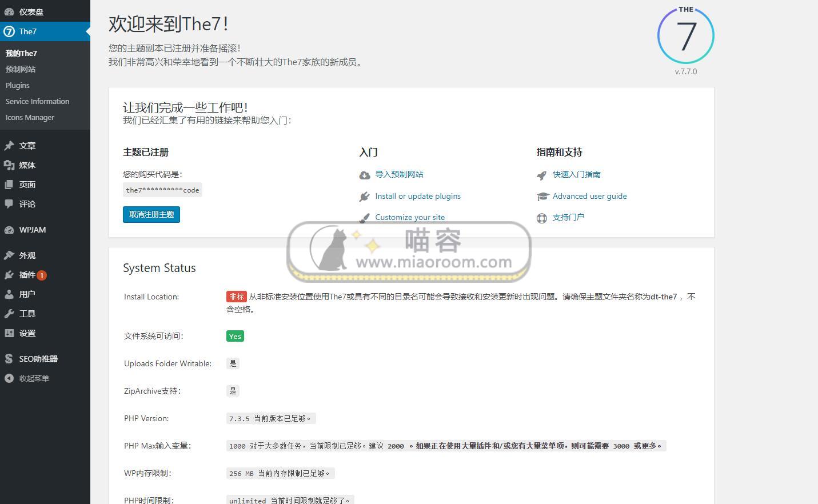Click the WPJAM gauge icon
This screenshot has height=504, width=818.
click(x=9, y=230)
